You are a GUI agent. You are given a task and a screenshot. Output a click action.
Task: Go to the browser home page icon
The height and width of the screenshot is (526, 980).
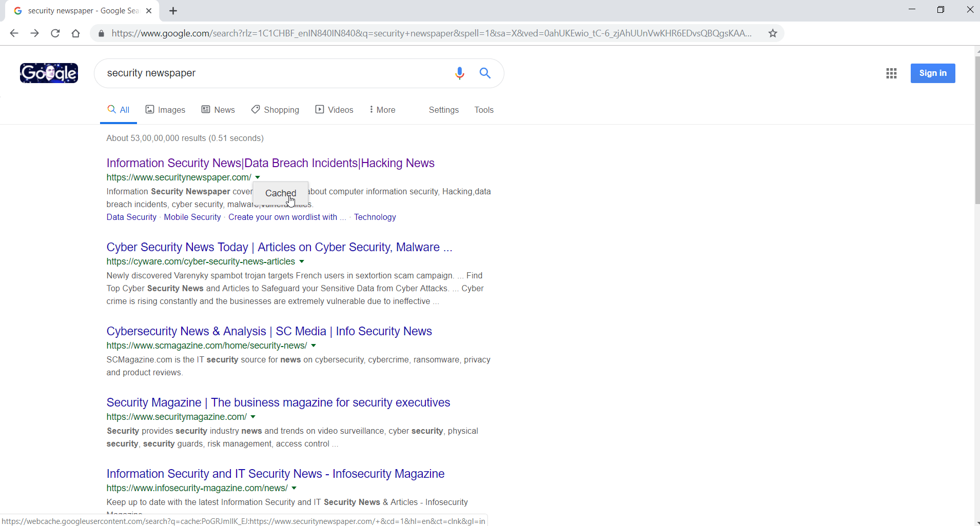[x=76, y=33]
